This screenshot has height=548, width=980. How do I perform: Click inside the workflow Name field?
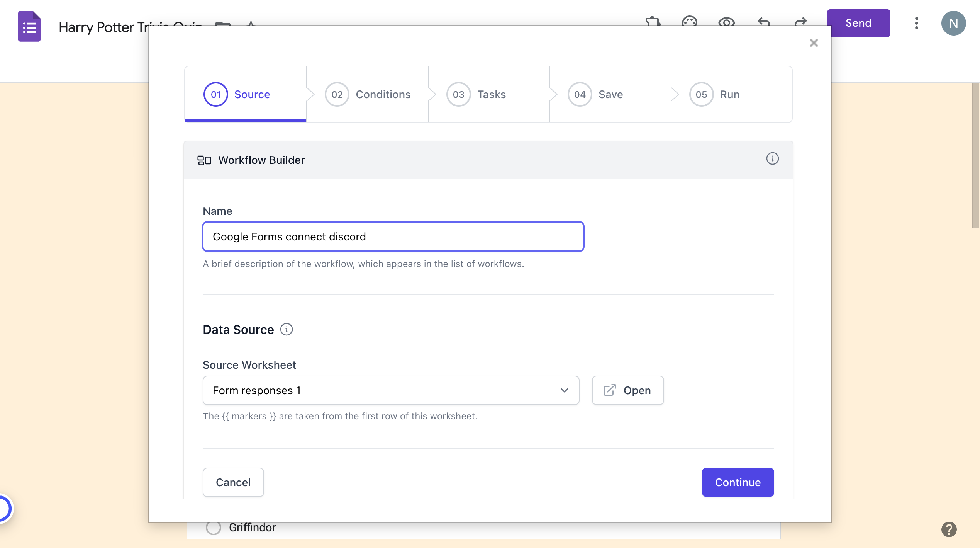(393, 236)
